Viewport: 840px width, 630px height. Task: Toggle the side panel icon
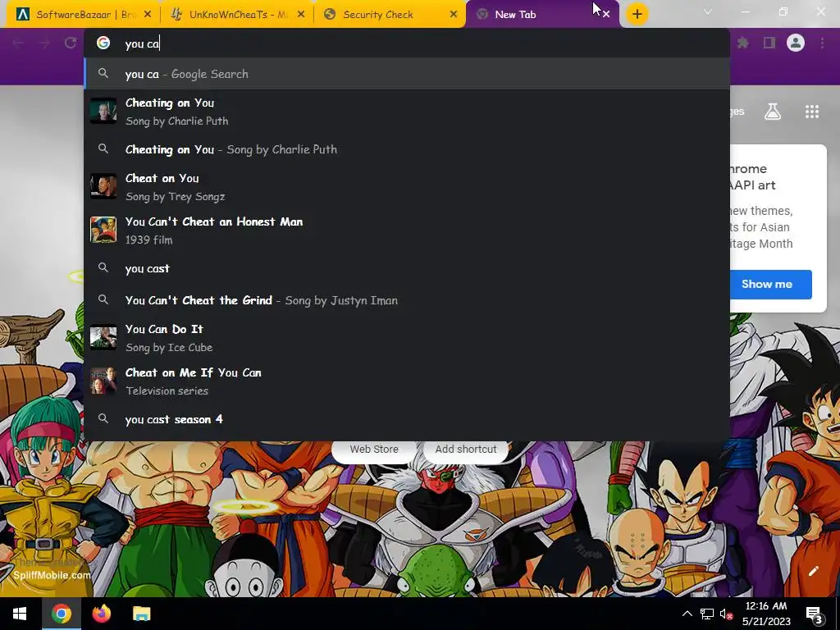pos(769,43)
